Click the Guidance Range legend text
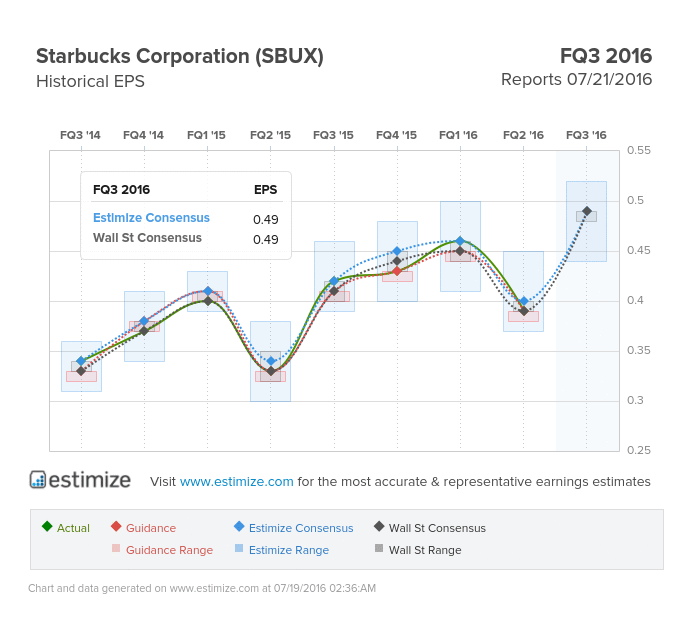685x620 pixels. [x=170, y=550]
